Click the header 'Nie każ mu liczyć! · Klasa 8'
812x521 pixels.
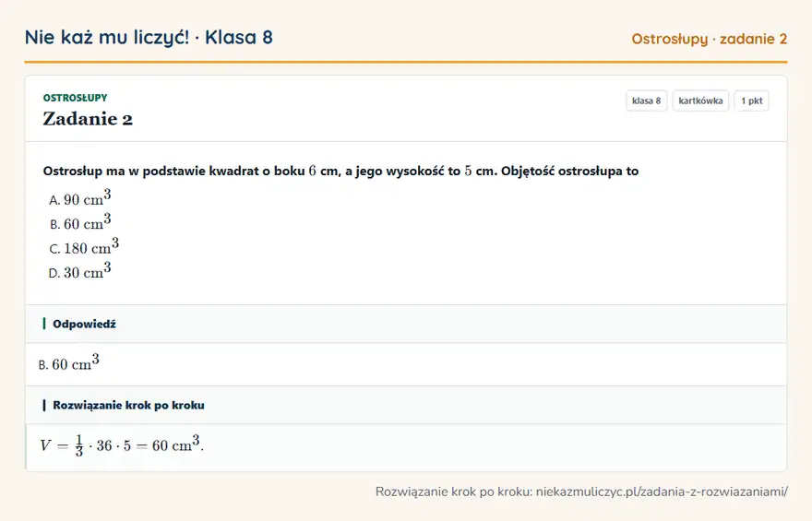pos(149,38)
